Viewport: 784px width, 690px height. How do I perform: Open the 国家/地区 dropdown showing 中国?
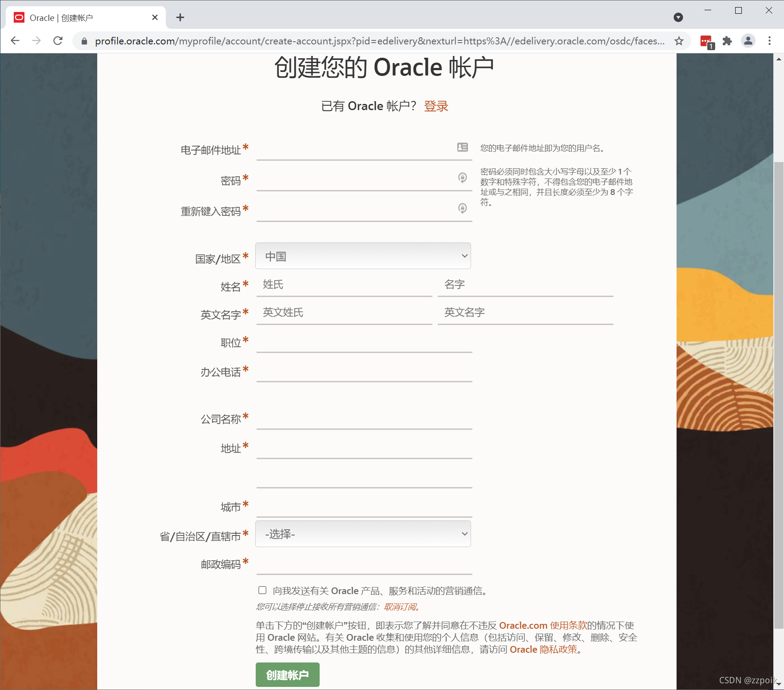click(x=363, y=256)
